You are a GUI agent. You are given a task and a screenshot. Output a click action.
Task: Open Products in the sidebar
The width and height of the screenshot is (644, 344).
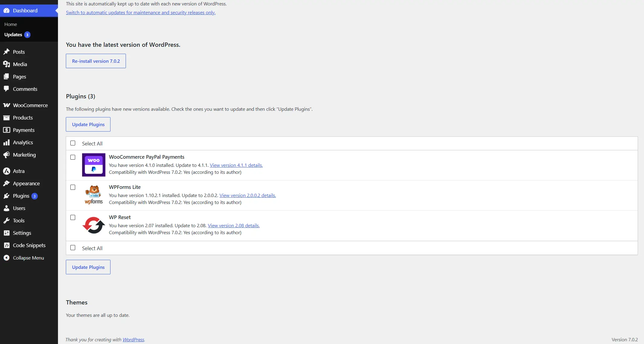pyautogui.click(x=23, y=118)
